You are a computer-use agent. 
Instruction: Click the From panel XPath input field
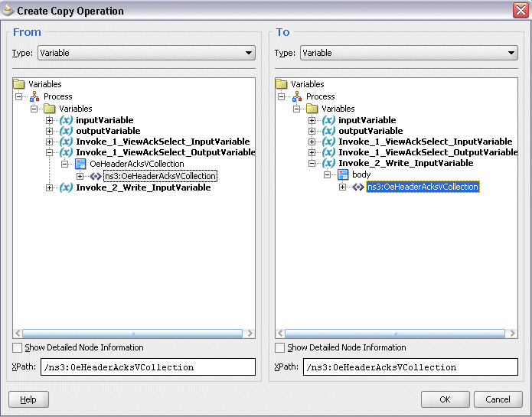pos(148,367)
